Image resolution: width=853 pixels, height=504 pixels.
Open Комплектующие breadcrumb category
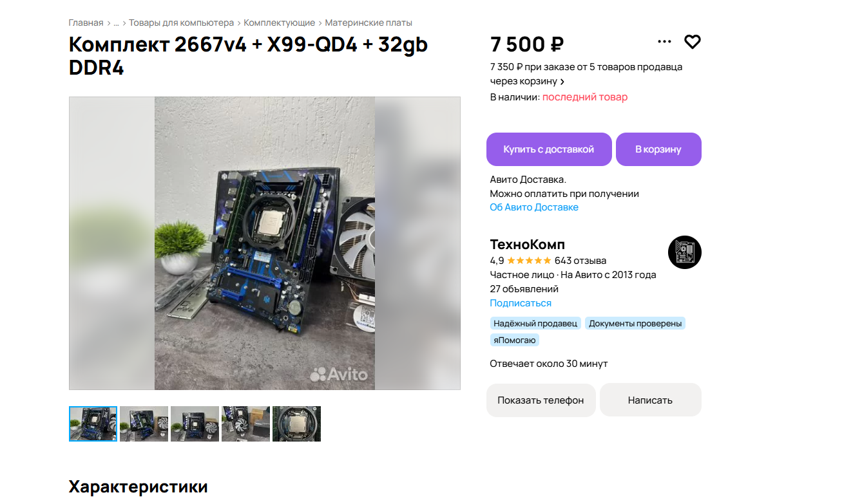280,23
